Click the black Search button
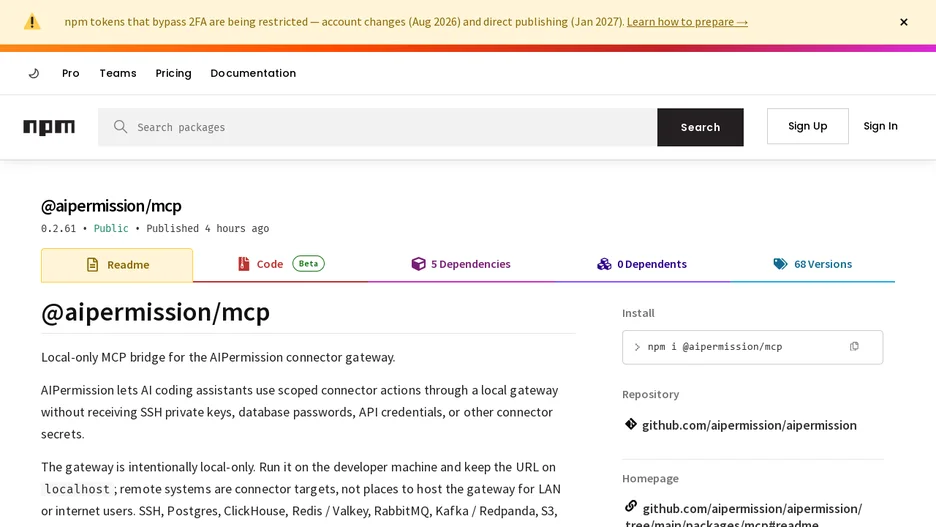Screen dimensions: 936x527 (x=700, y=127)
